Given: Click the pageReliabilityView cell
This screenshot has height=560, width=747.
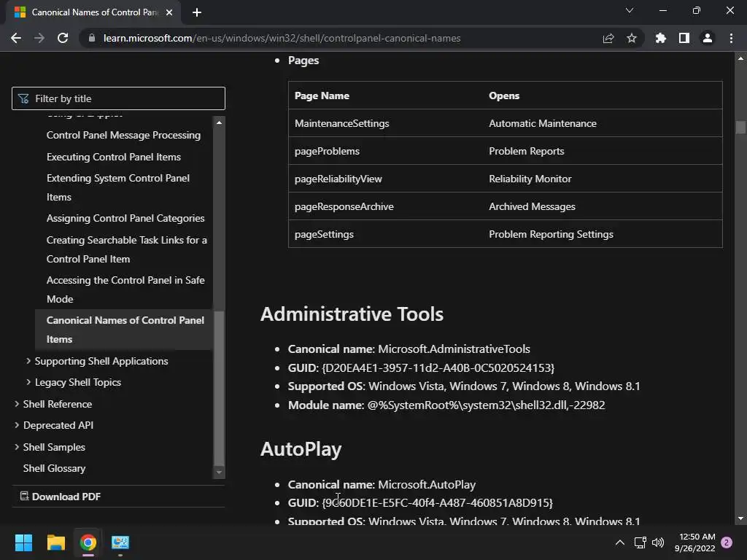Looking at the screenshot, I should point(385,179).
